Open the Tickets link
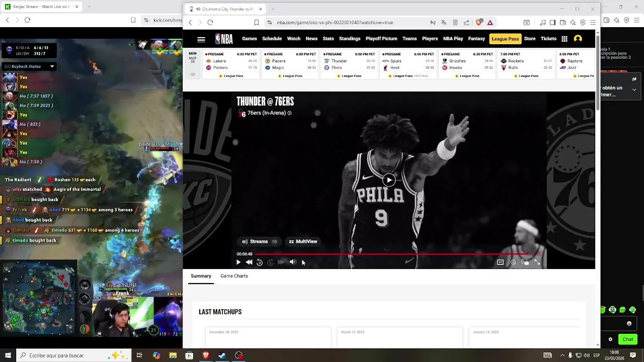The height and width of the screenshot is (362, 644). pos(548,39)
